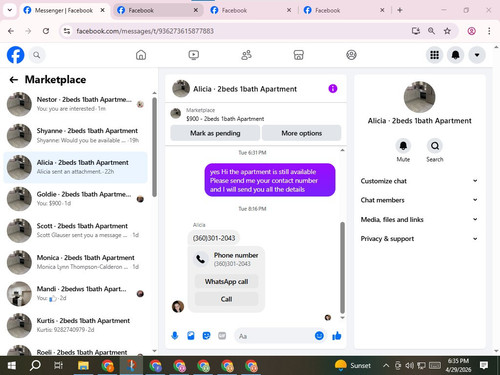Switch to the third Facebook tab
The height and width of the screenshot is (375, 500).
tap(251, 10)
